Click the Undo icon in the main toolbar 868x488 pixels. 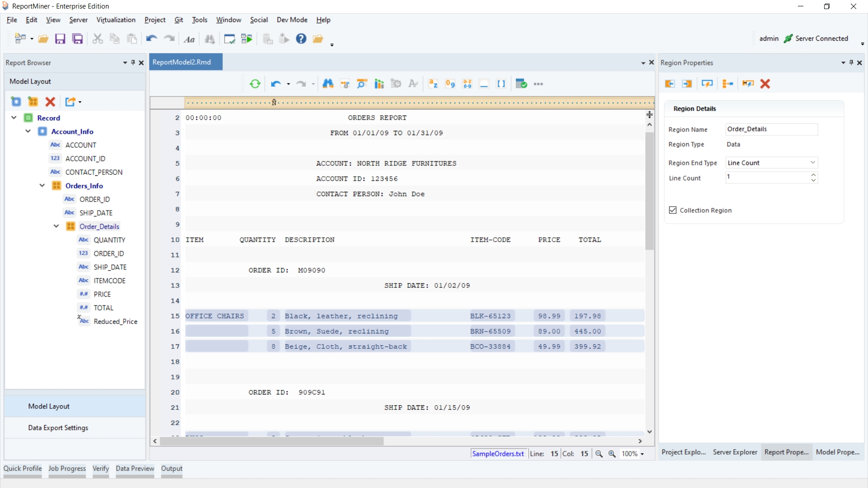(151, 39)
